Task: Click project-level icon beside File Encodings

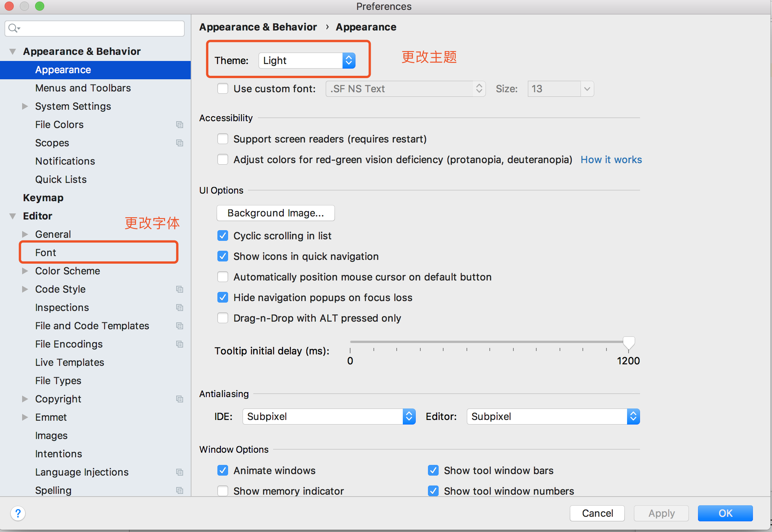Action: pos(180,344)
